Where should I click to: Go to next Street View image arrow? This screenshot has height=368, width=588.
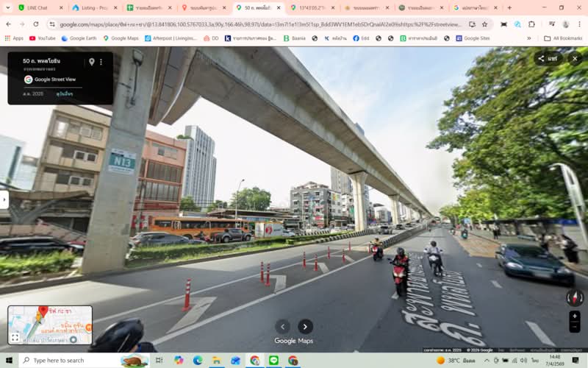[x=306, y=327]
